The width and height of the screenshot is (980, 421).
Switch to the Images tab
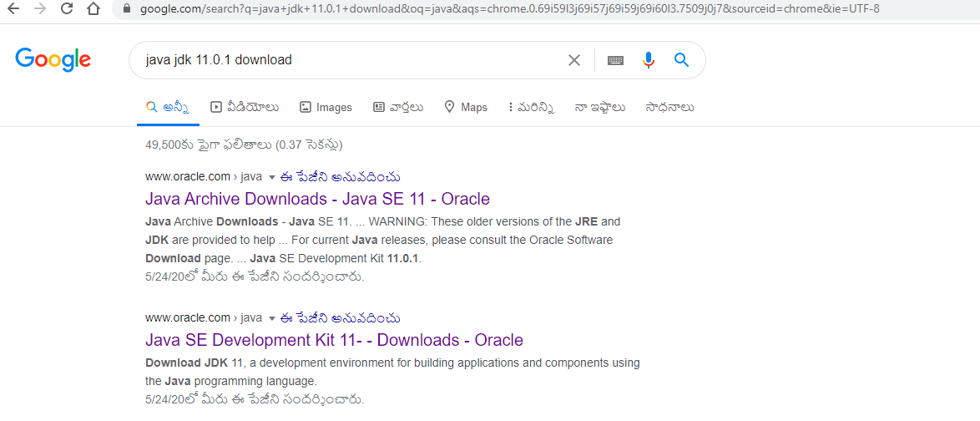326,107
